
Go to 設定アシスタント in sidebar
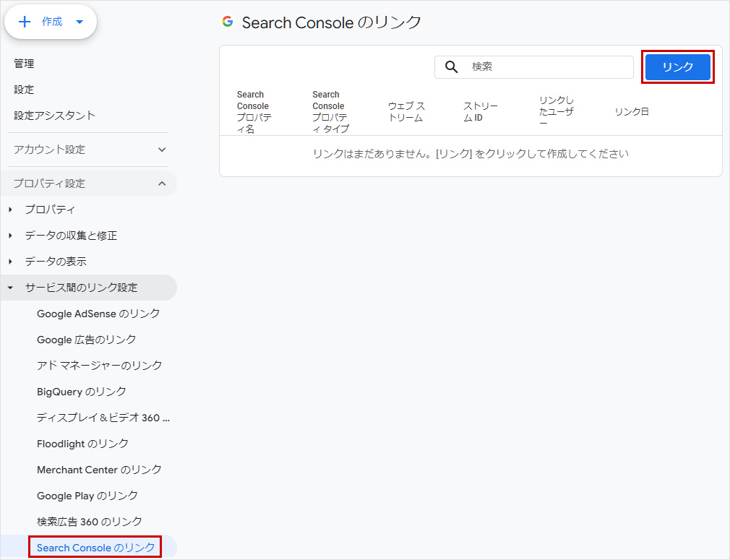pos(55,116)
